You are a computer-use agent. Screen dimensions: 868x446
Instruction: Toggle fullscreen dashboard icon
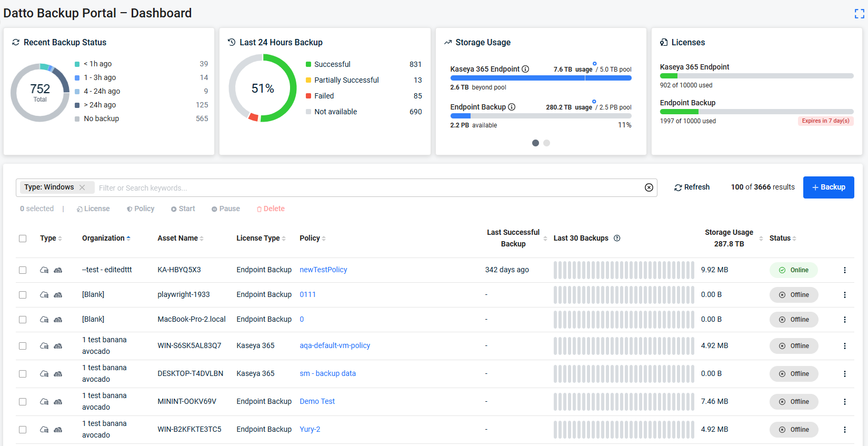click(859, 14)
